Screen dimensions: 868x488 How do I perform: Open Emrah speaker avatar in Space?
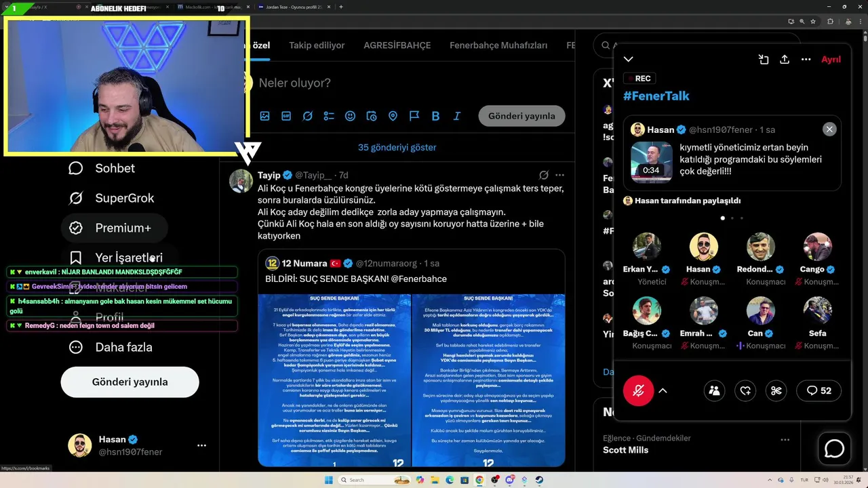coord(704,310)
